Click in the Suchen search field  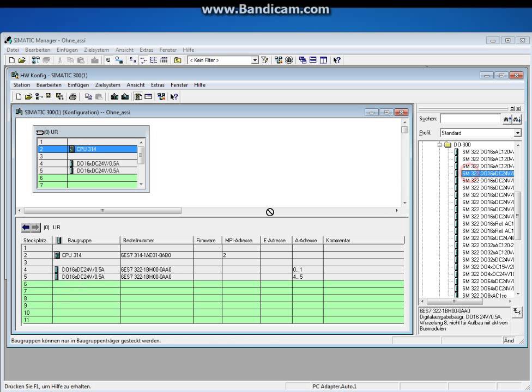tap(470, 119)
